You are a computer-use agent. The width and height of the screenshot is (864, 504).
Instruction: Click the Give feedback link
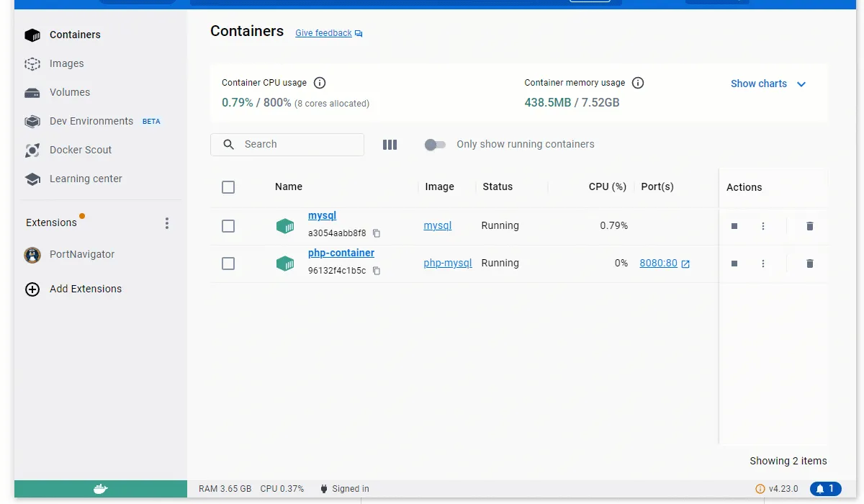323,32
